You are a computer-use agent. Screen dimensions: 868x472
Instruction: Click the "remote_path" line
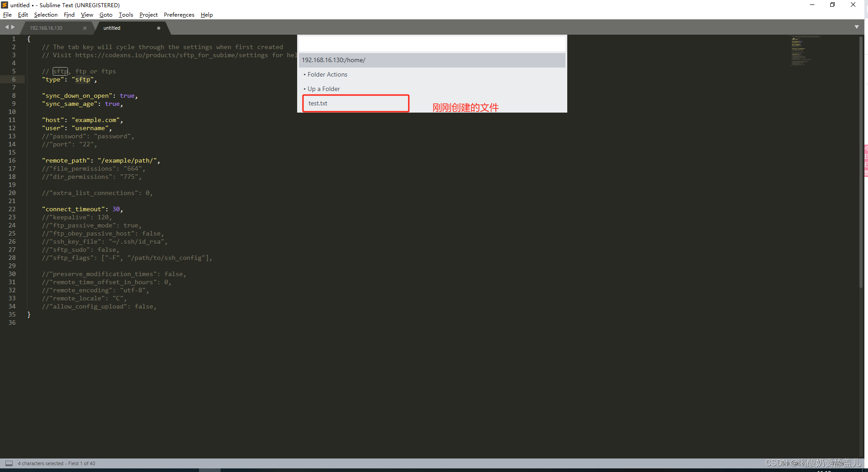(x=101, y=160)
